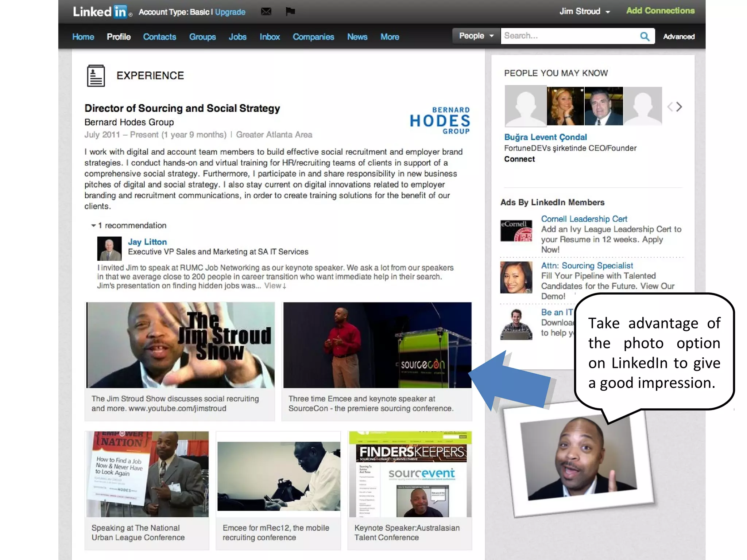747x560 pixels.
Task: Open the Cornell Leadership Cert ad link
Action: coord(584,219)
